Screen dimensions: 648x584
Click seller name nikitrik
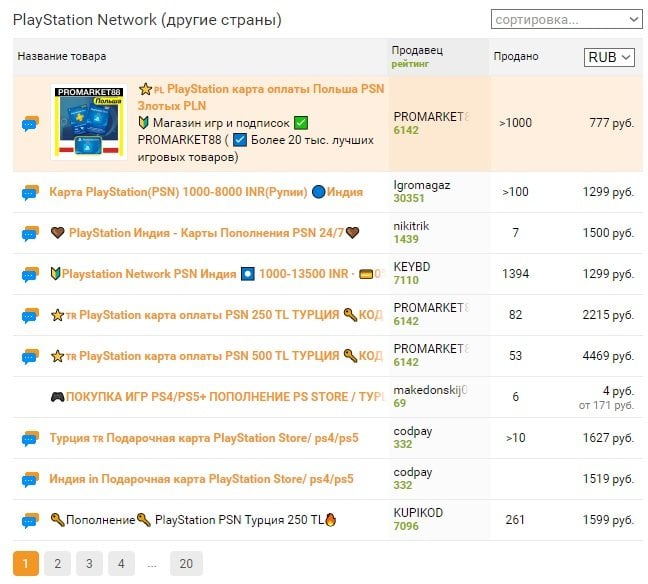click(x=411, y=226)
